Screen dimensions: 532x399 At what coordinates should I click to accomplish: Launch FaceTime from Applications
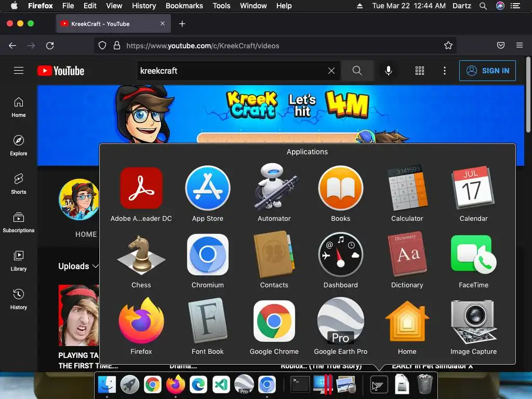(x=474, y=255)
